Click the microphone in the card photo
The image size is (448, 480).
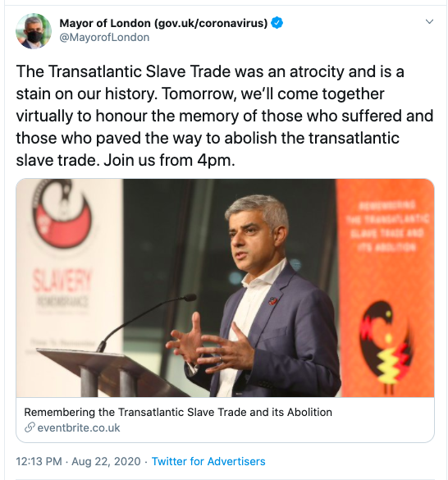click(148, 322)
